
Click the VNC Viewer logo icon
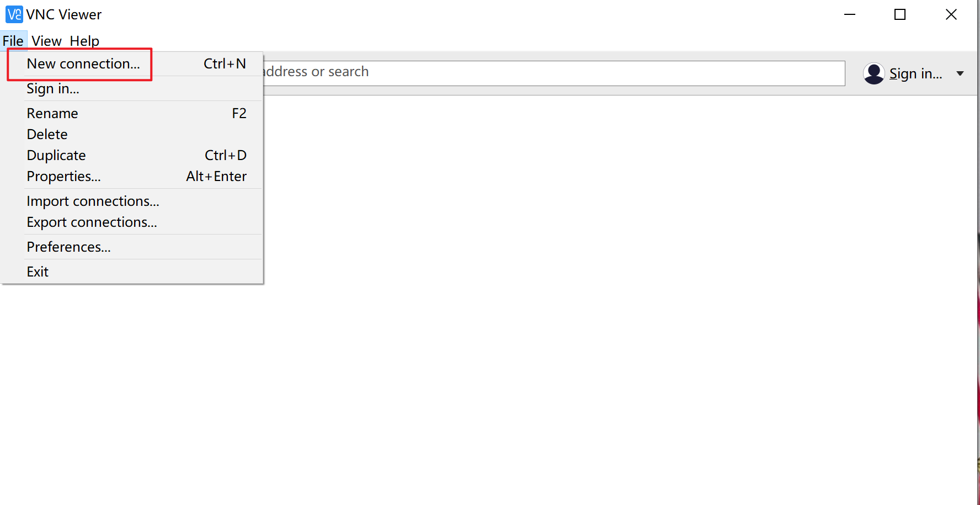pyautogui.click(x=14, y=14)
